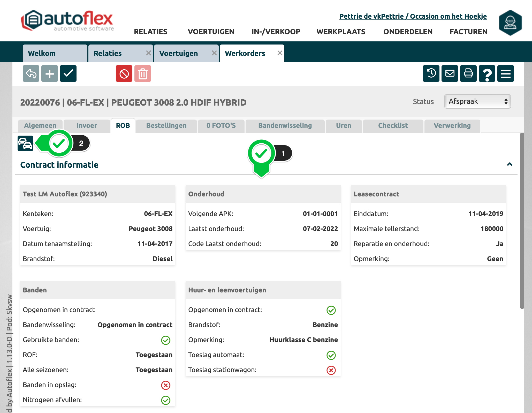Click the user avatar hexagon
Image resolution: width=532 pixels, height=413 pixels.
pyautogui.click(x=510, y=23)
